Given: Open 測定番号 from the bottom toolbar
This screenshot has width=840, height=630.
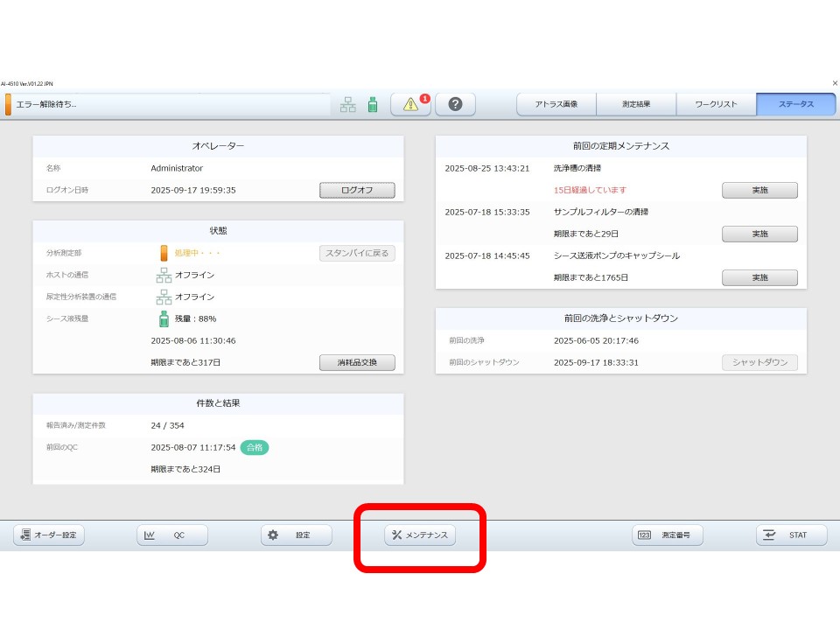Looking at the screenshot, I should click(668, 535).
